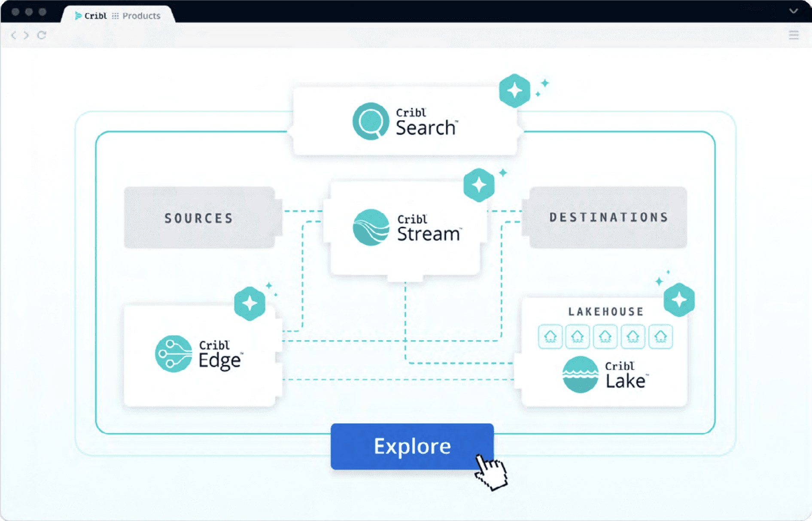The height and width of the screenshot is (521, 812).
Task: Click the sparkle badge above Cribl Search
Action: 514,91
